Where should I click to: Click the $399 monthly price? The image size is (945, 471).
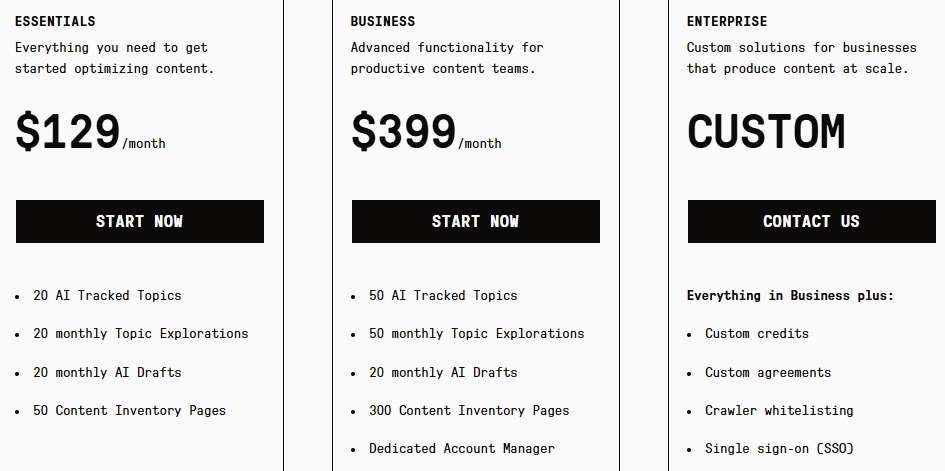[404, 132]
